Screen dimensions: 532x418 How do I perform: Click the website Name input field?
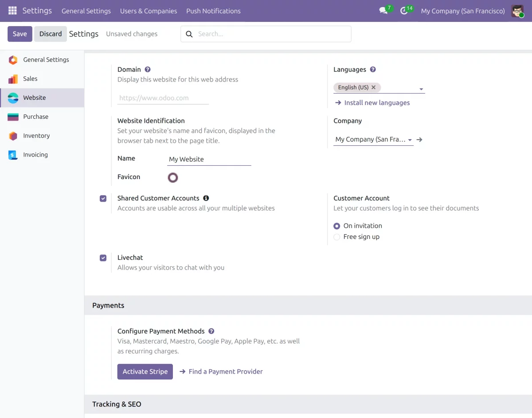[209, 160]
